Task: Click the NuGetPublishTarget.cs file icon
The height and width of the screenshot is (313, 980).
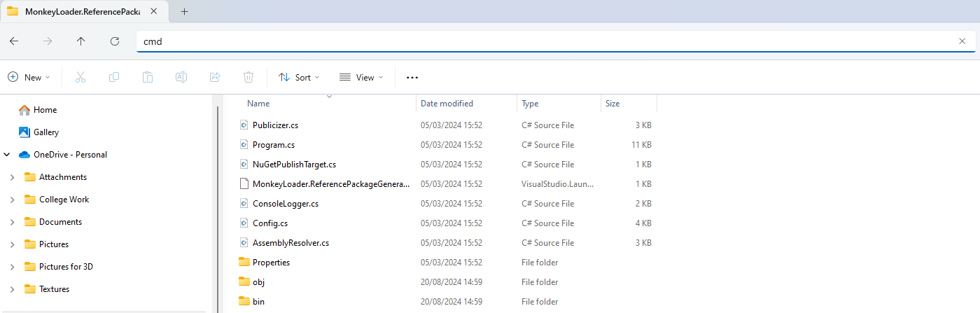Action: [244, 165]
